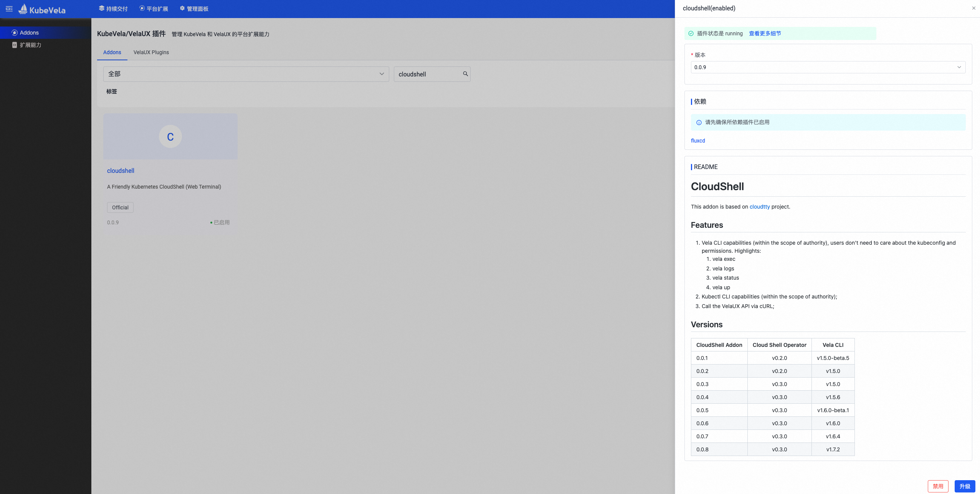Expand the 全部 registry filter dropdown
Screen dimensions: 980x494
coord(246,74)
